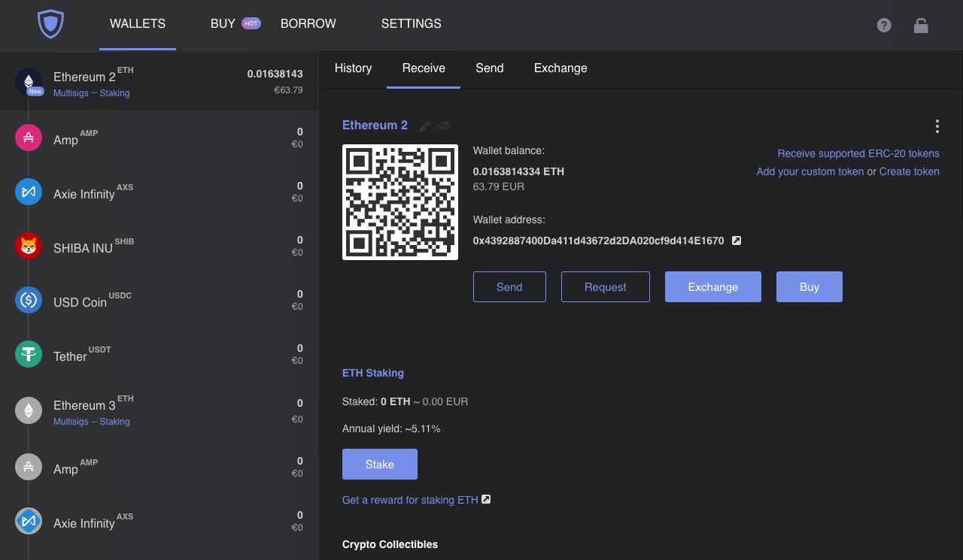963x560 pixels.
Task: Click Add your custom token link
Action: click(x=810, y=171)
